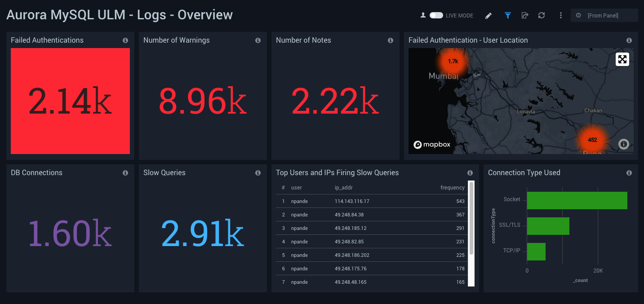Select the row with IP 114.143.116.17
Viewport: 644px width, 304px height.
(352, 201)
